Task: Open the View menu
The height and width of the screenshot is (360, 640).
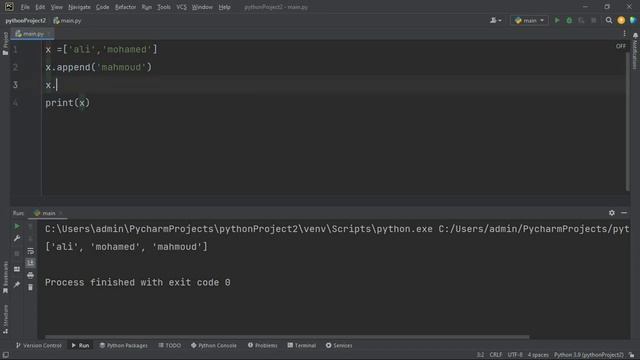Action: pos(56,7)
